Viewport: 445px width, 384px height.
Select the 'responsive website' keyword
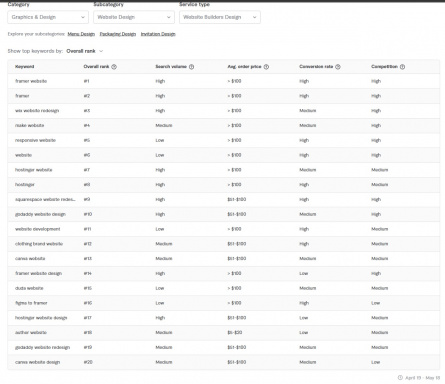35,140
